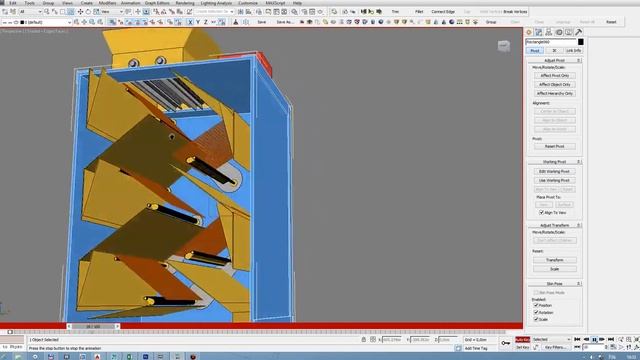Select the Rotate tool in main toolbar
This screenshot has width=640, height=360.
88,12
